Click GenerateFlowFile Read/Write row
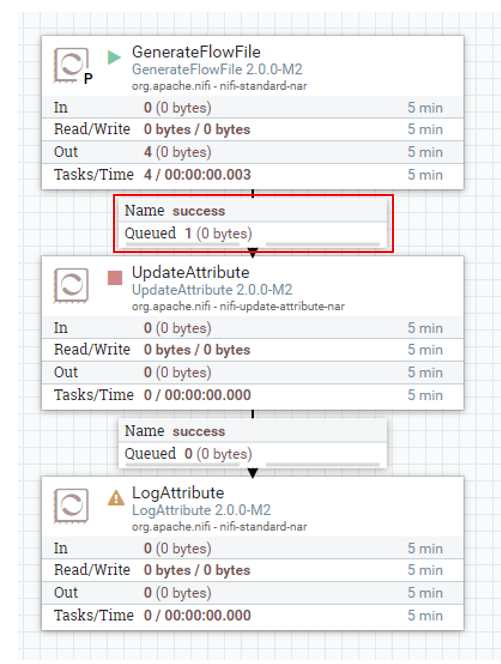The width and height of the screenshot is (501, 664). tap(253, 129)
